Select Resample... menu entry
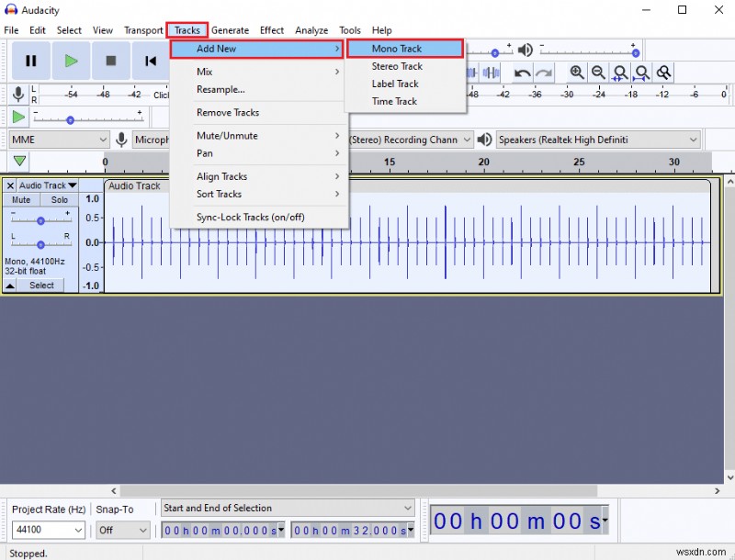 point(259,89)
